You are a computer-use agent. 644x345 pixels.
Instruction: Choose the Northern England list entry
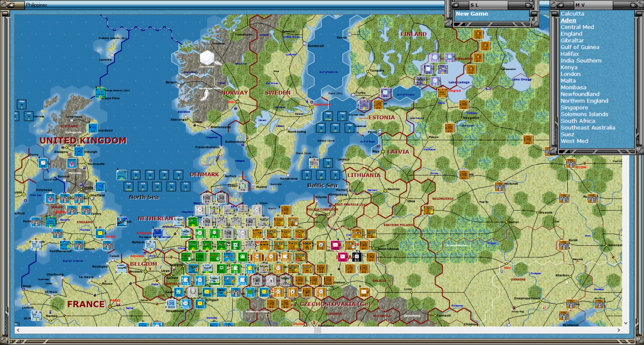584,101
